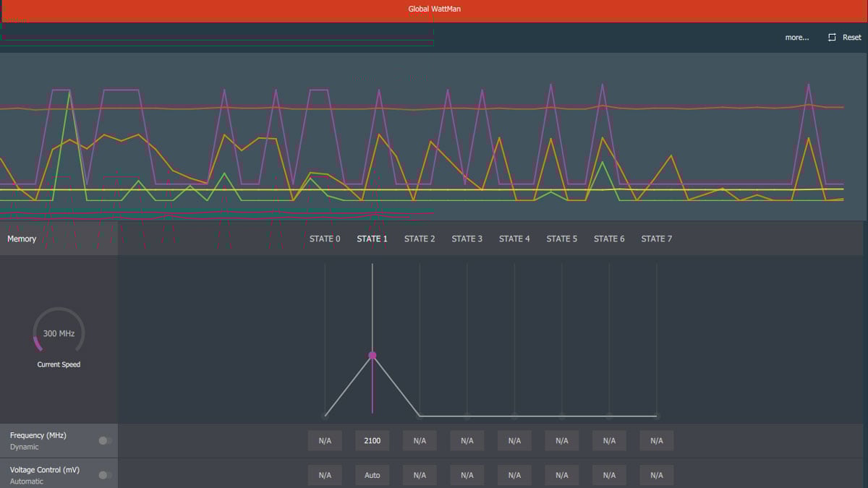Select the STATE 2 column header

pos(420,239)
